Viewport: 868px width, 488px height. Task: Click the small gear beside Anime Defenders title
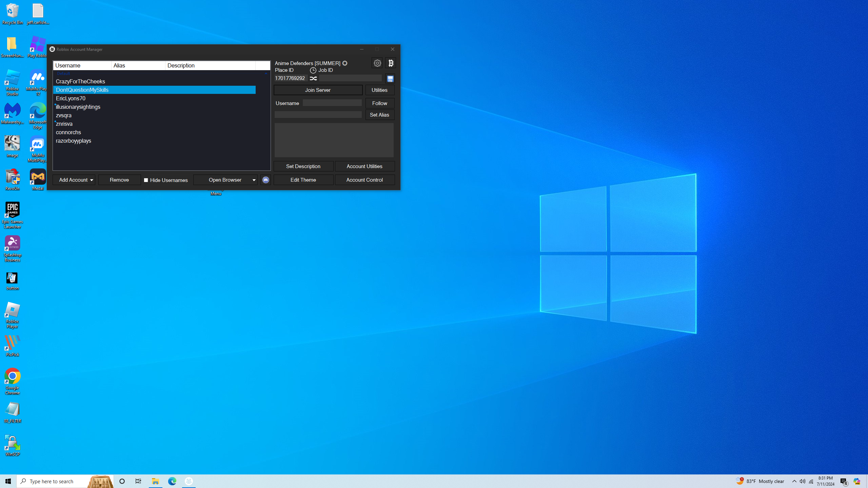click(x=345, y=63)
